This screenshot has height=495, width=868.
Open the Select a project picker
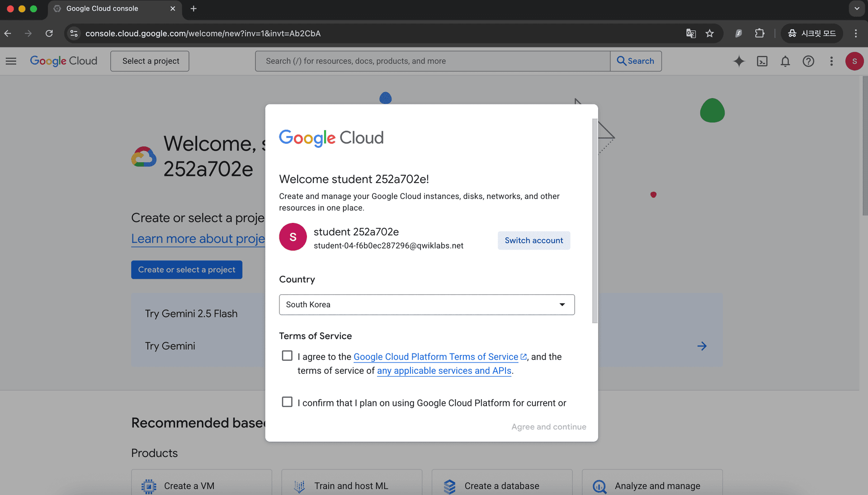pyautogui.click(x=150, y=61)
